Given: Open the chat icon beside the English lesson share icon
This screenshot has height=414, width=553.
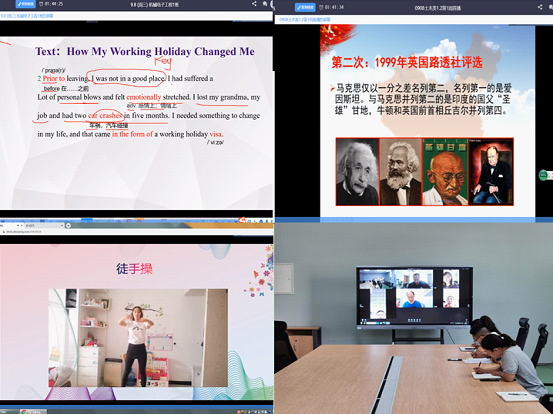Looking at the screenshot, I should [x=265, y=4].
